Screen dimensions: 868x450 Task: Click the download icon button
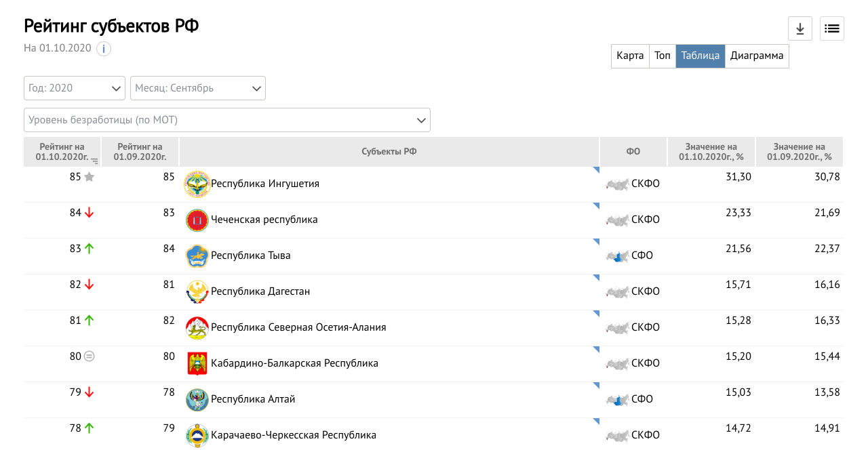pos(800,28)
